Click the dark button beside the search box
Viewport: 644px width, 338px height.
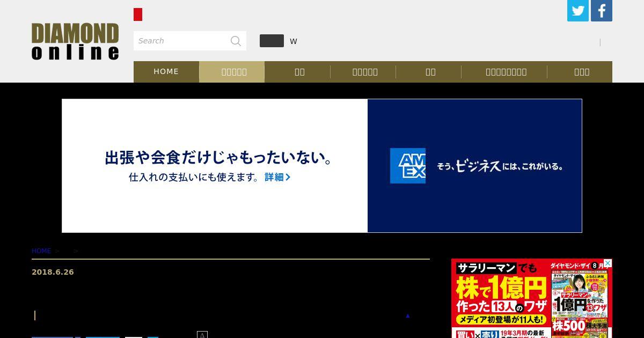(272, 41)
